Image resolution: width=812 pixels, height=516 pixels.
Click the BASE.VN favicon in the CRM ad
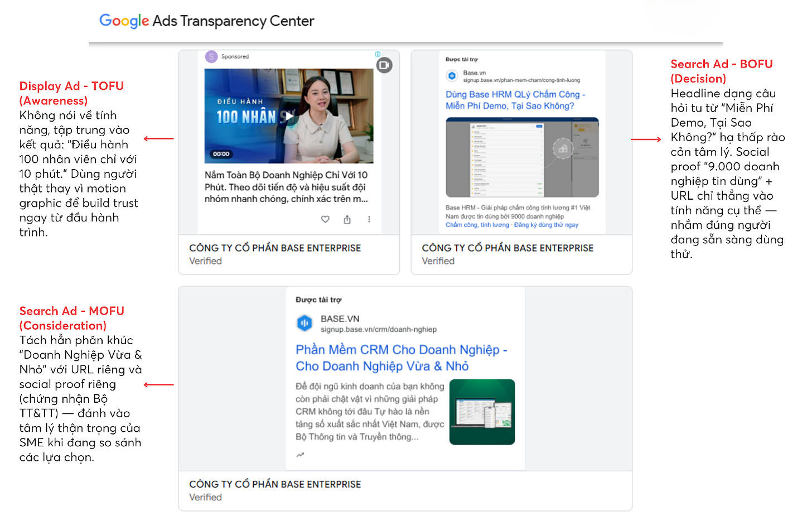(304, 322)
